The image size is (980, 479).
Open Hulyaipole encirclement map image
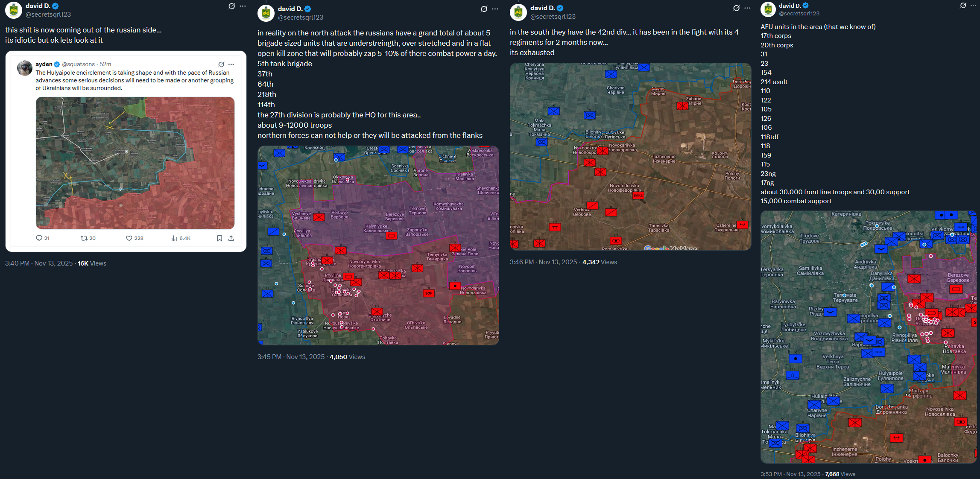point(135,163)
